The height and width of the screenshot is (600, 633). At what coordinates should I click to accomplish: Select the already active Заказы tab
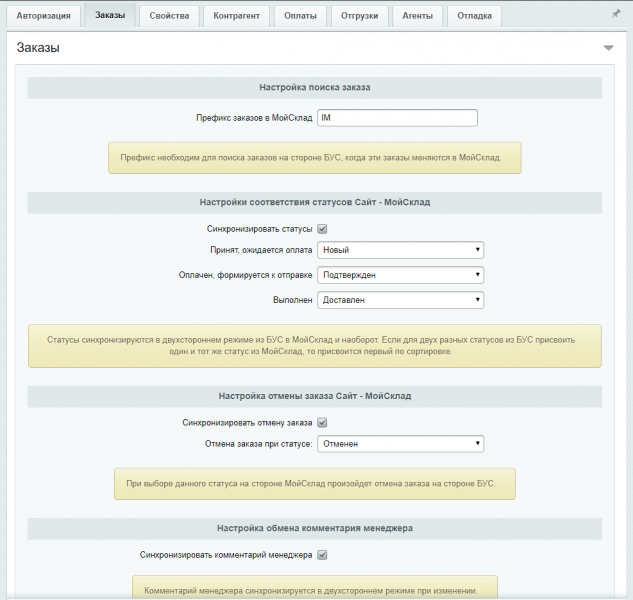point(110,16)
